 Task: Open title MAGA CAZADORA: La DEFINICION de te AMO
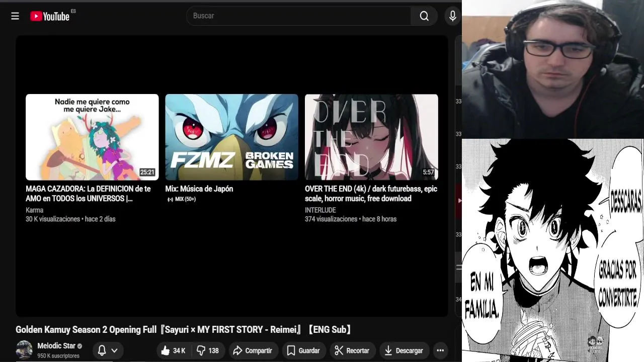(x=88, y=194)
